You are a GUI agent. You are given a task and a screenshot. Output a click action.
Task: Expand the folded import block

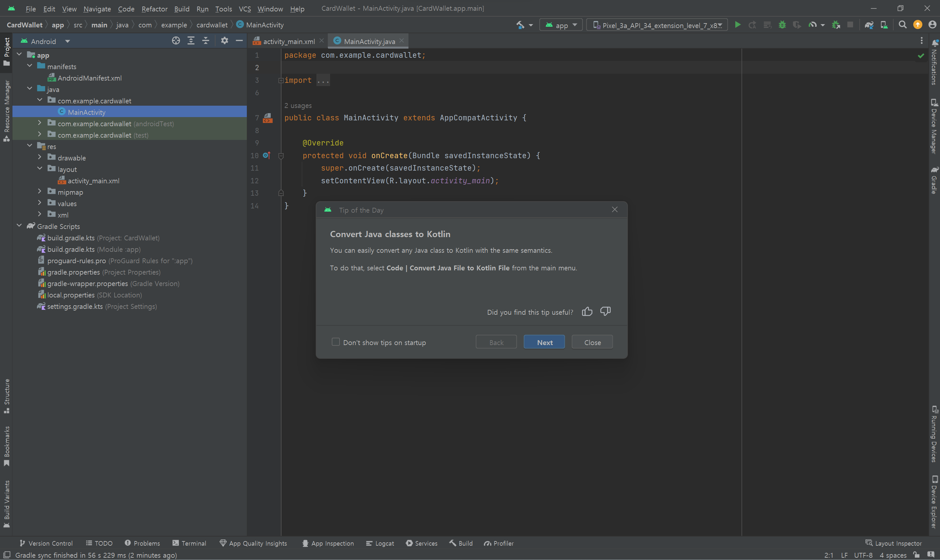tap(281, 80)
